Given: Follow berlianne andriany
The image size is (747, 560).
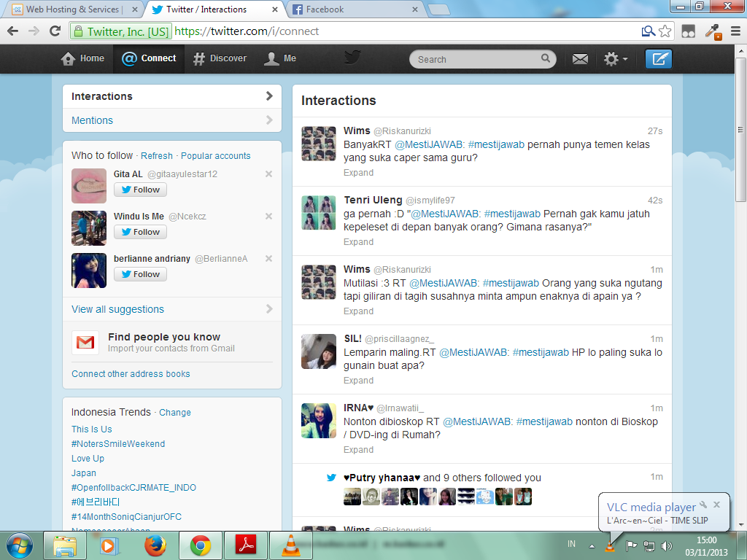Looking at the screenshot, I should click(x=140, y=274).
